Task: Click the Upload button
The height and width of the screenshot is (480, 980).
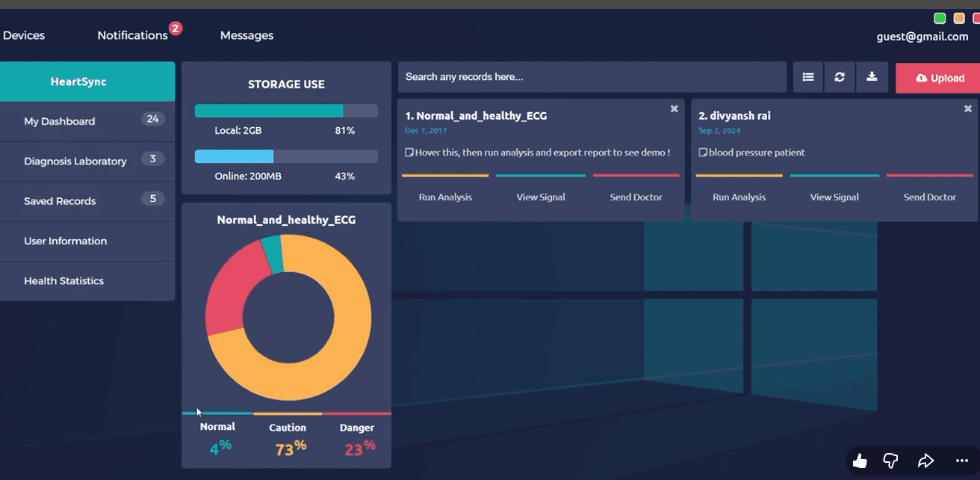Action: click(x=938, y=78)
